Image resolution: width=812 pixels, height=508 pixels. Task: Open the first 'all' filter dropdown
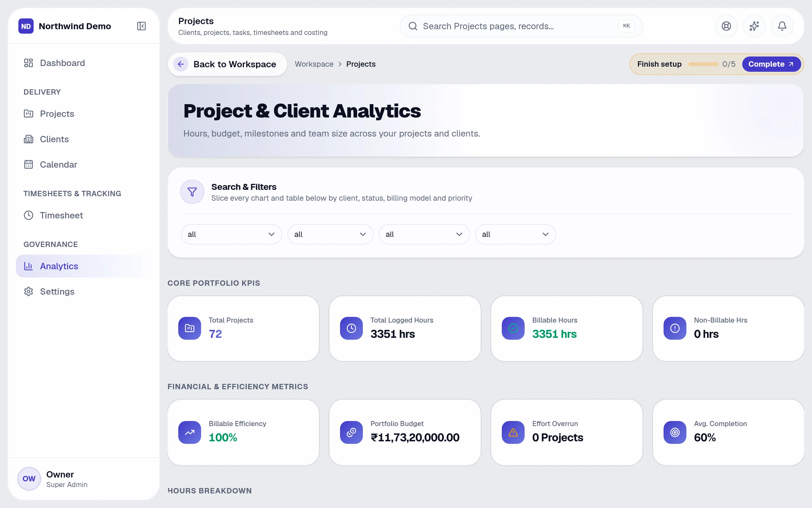tap(231, 234)
